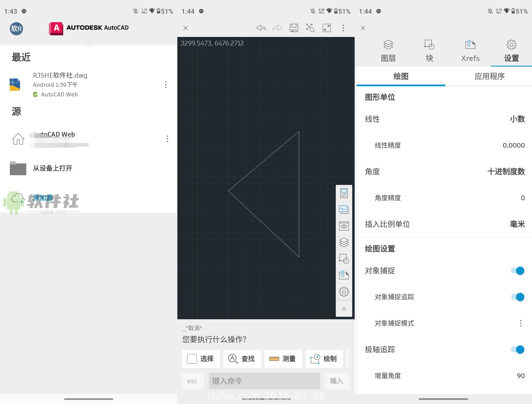This screenshot has width=532, height=404.
Task: Open the 对象捕捉模式 options menu
Action: tap(521, 323)
